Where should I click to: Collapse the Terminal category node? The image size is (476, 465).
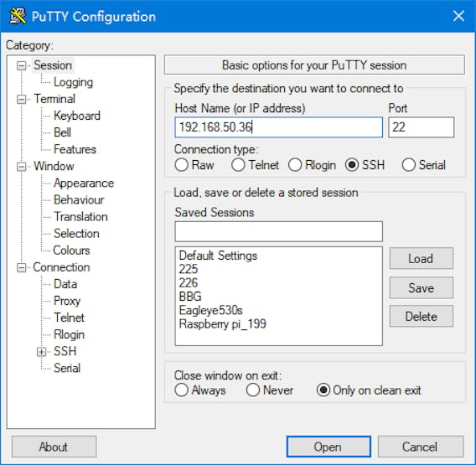pyautogui.click(x=21, y=99)
